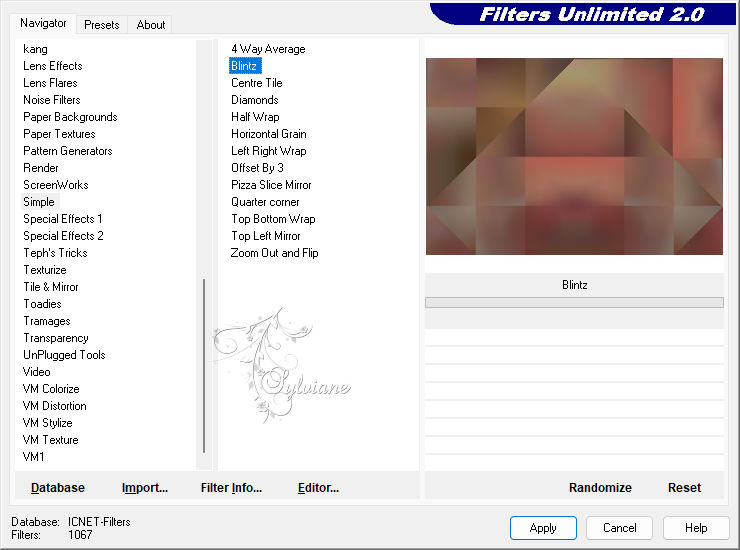Choose the Top Bottom Wrap filter
Image resolution: width=740 pixels, height=550 pixels.
click(273, 219)
